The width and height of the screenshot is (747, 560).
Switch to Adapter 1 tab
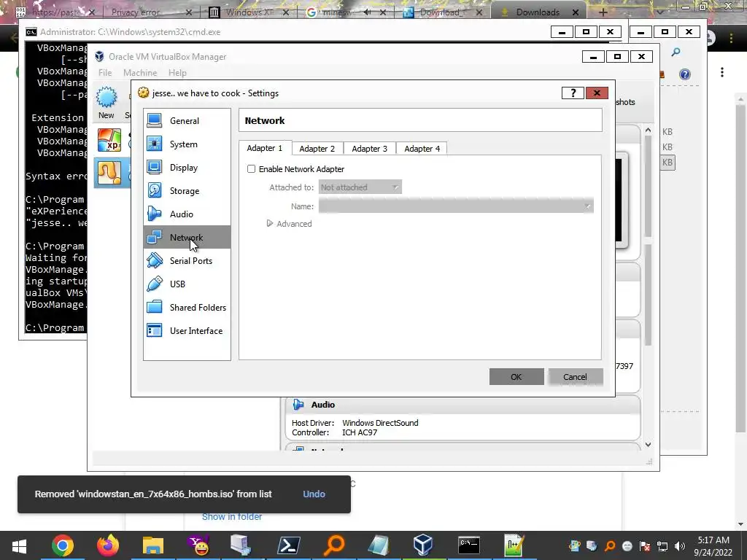[x=264, y=148]
